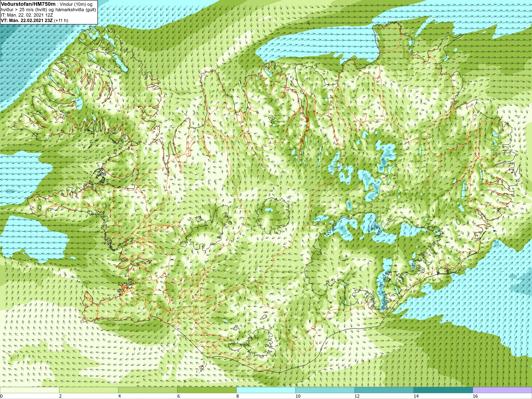Click the scale label '14'

click(x=416, y=396)
